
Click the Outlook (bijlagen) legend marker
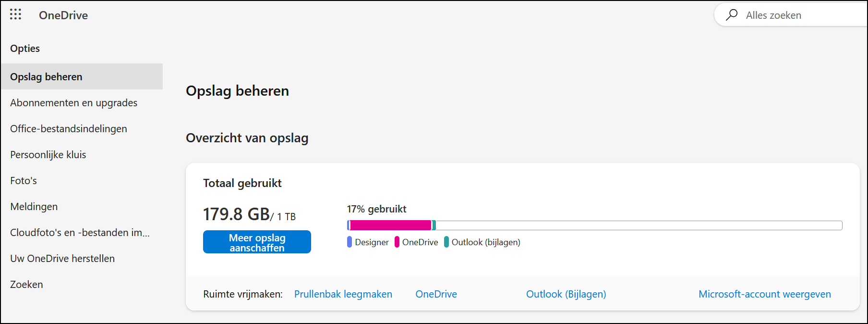pos(447,242)
